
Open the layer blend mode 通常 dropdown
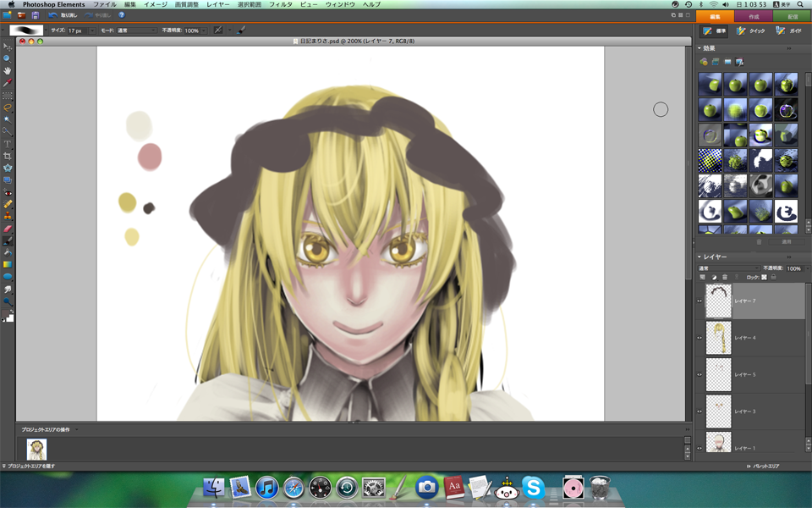(x=728, y=268)
